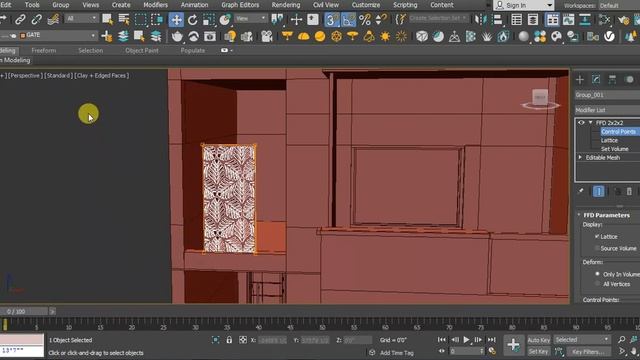Enable the Source Volume checkbox
The image size is (640, 360).
[x=597, y=248]
